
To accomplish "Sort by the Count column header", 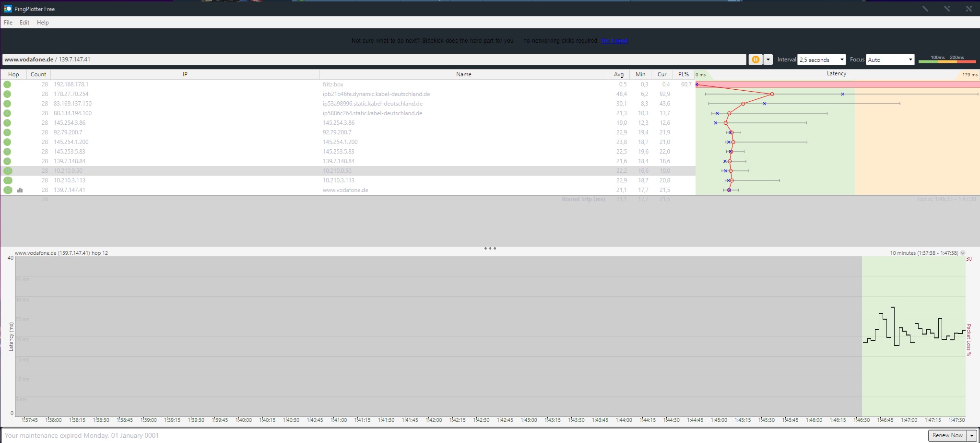I will click(38, 74).
